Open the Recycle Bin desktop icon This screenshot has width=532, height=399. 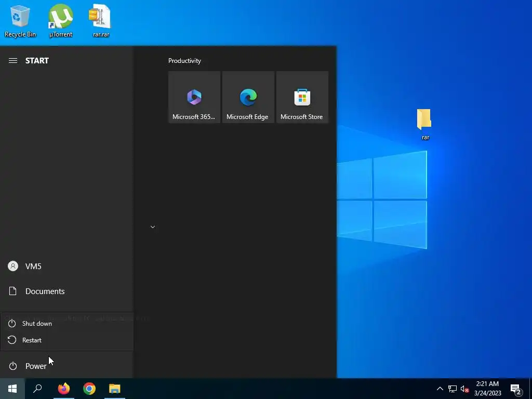click(20, 20)
